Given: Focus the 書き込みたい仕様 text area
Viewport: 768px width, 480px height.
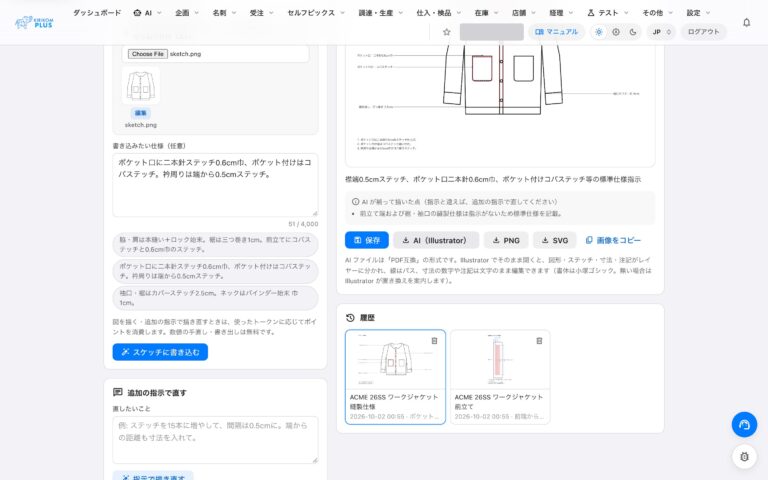Looking at the screenshot, I should tap(215, 185).
